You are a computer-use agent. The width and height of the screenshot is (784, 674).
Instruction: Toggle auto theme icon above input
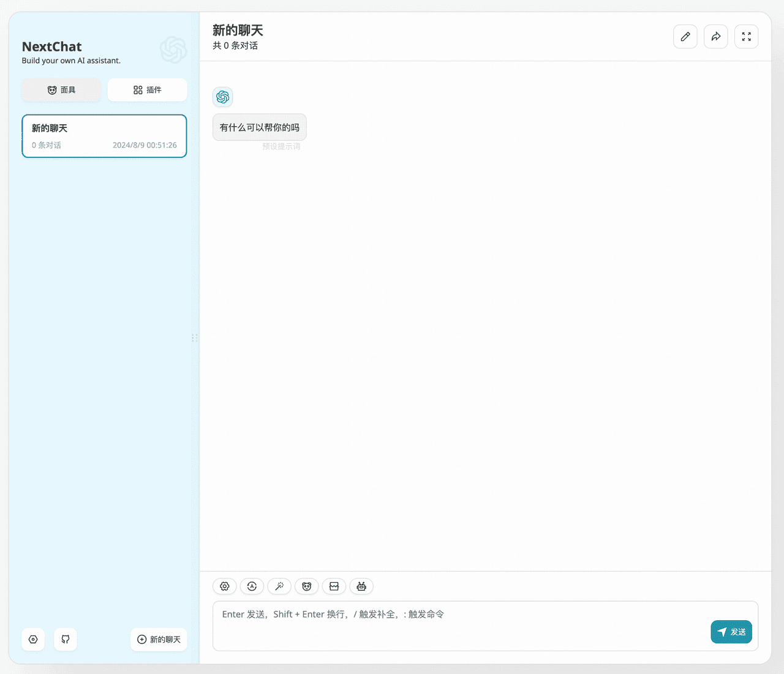coord(252,586)
